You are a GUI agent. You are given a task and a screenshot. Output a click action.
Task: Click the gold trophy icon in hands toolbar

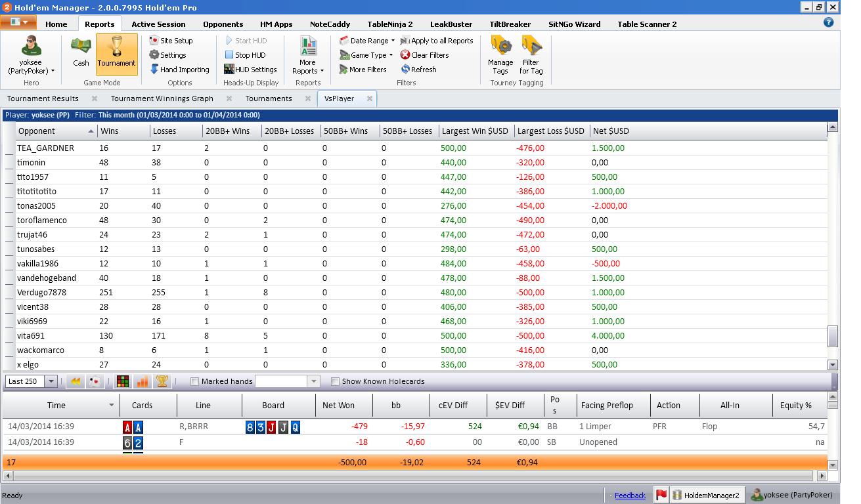(x=162, y=381)
